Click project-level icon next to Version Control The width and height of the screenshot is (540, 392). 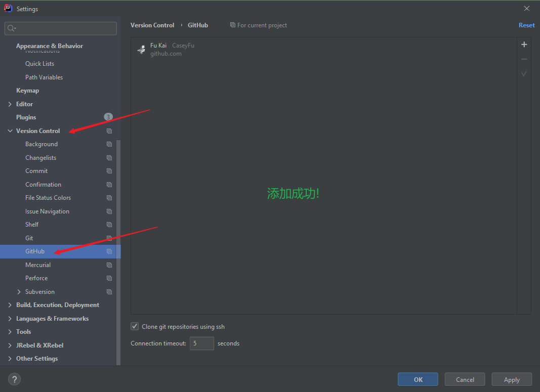pos(109,131)
